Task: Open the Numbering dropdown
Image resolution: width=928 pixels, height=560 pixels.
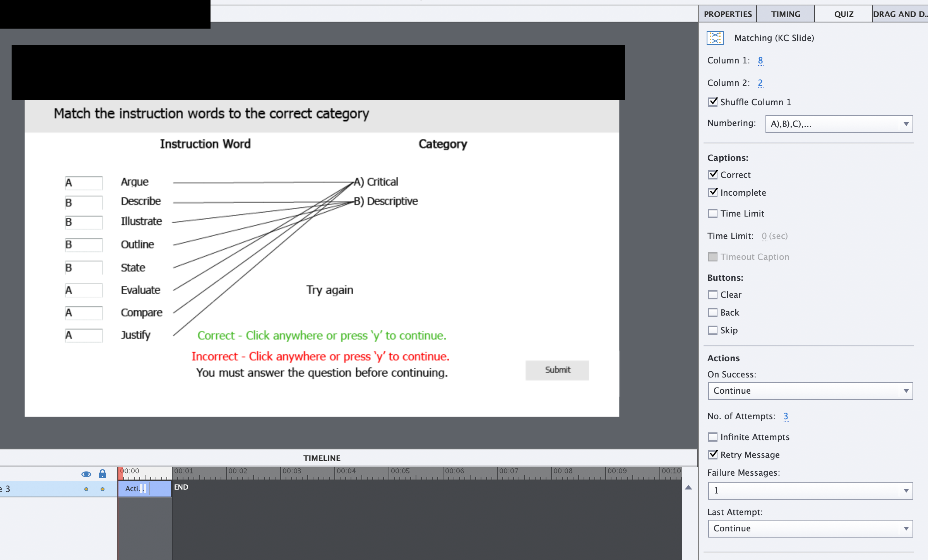Action: 839,124
